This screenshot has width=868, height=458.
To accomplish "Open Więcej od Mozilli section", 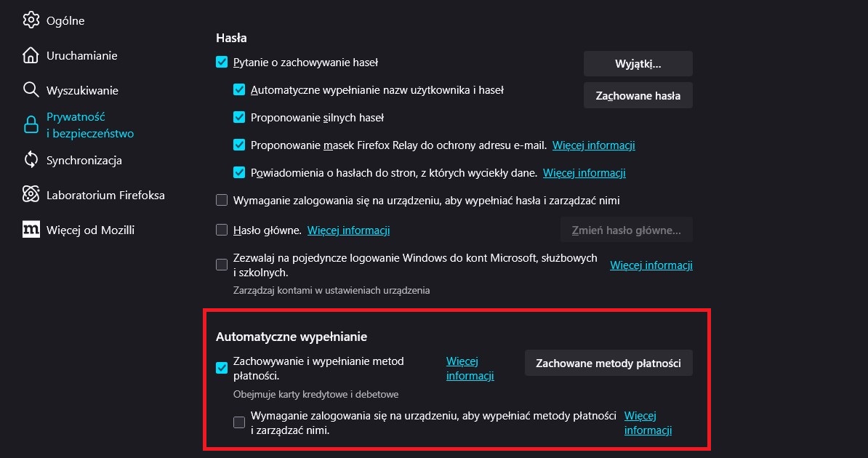I will [x=90, y=230].
